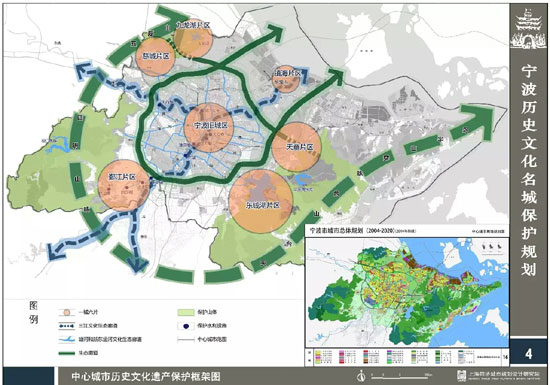Click the 宁波旧城区 orange circle
550x385 pixels.
click(x=208, y=128)
